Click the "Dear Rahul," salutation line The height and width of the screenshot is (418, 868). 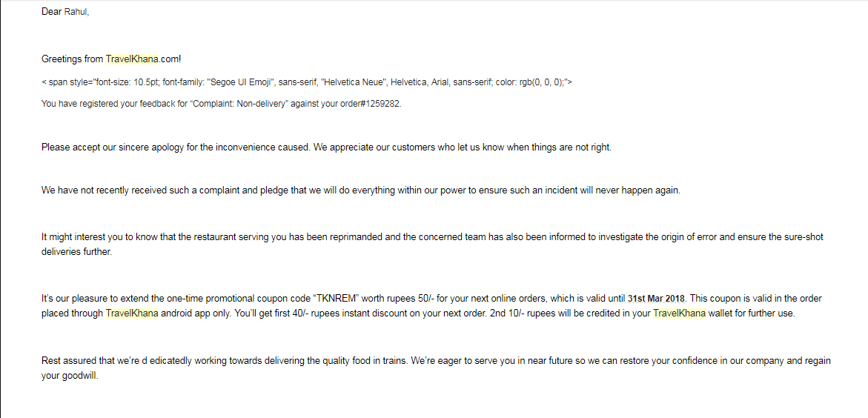pyautogui.click(x=65, y=12)
